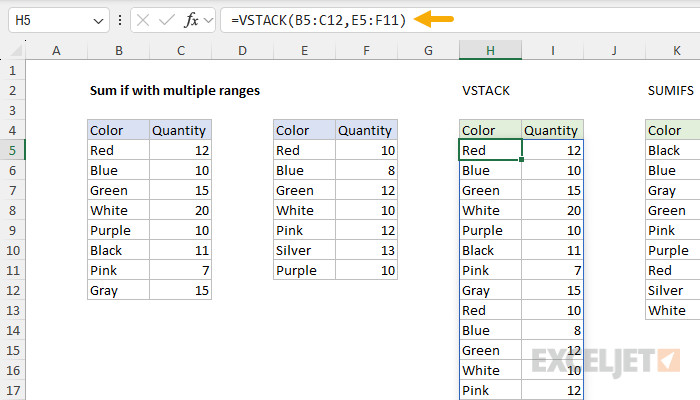This screenshot has width=700, height=400.
Task: Select column I header
Action: 553,50
